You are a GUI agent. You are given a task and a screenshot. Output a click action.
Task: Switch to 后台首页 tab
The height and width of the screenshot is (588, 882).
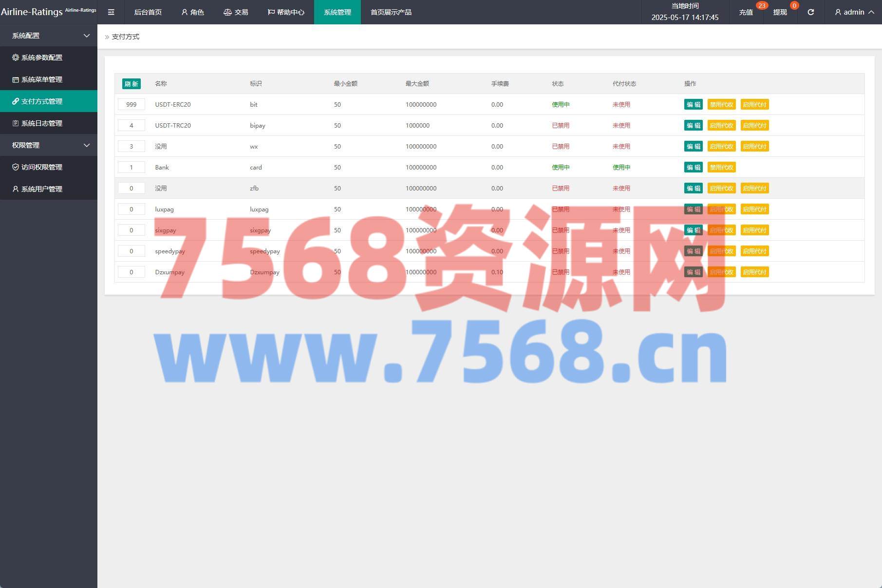(x=148, y=12)
